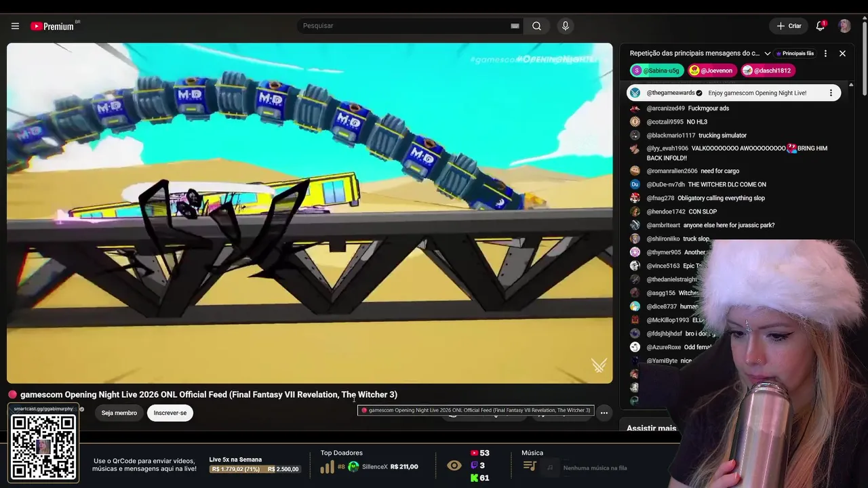Viewport: 868px width, 488px height.
Task: Click the avatar next to @thymer905
Action: [x=635, y=252]
